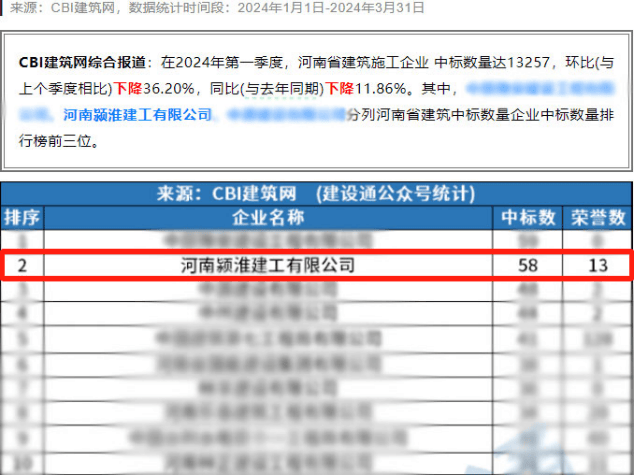The height and width of the screenshot is (475, 634).
Task: Click the 36.20% quarter-on-quarter figure
Action: click(x=169, y=89)
